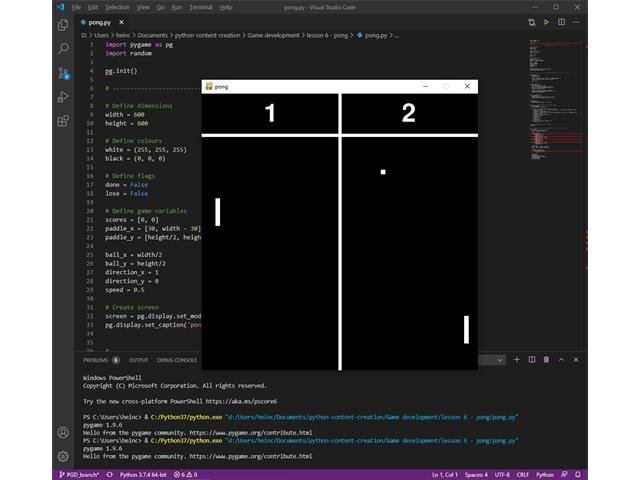Split the editor to the right
The height and width of the screenshot is (480, 640).
pos(560,21)
